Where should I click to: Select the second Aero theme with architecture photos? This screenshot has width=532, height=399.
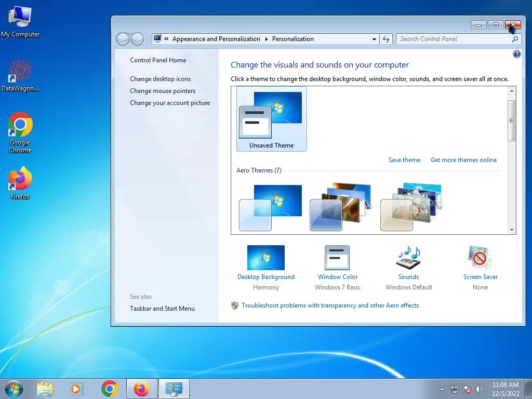coord(341,208)
